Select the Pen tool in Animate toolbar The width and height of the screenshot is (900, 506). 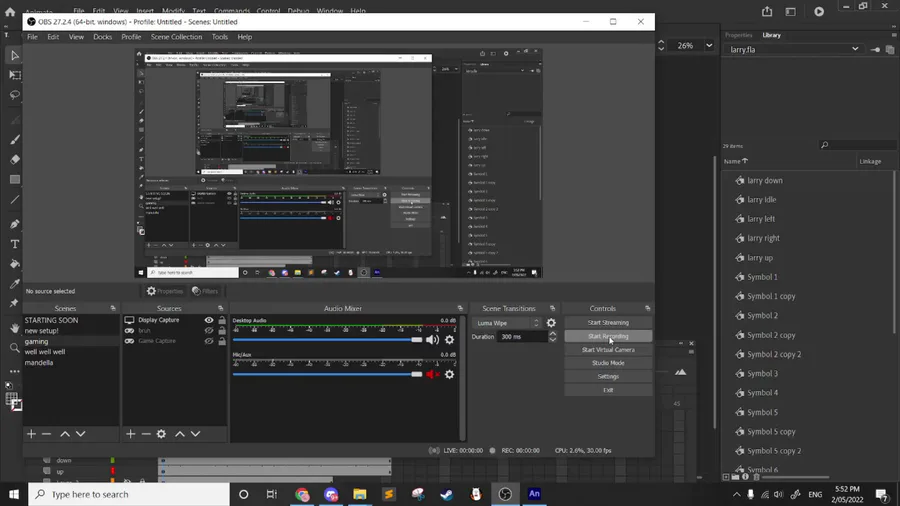click(14, 224)
